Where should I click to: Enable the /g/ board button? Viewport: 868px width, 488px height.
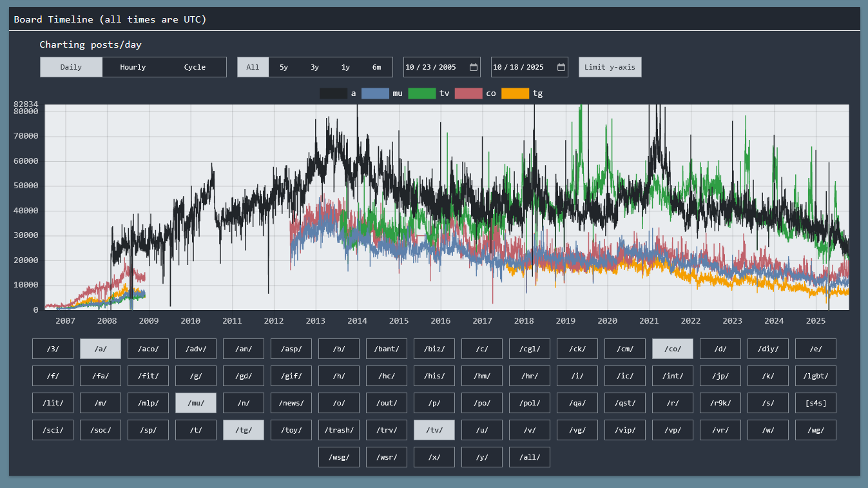(x=196, y=376)
